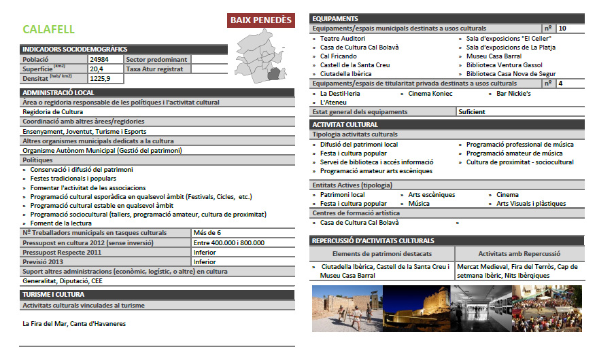Select L'Ateneu item
The height and width of the screenshot is (364, 614).
click(333, 103)
